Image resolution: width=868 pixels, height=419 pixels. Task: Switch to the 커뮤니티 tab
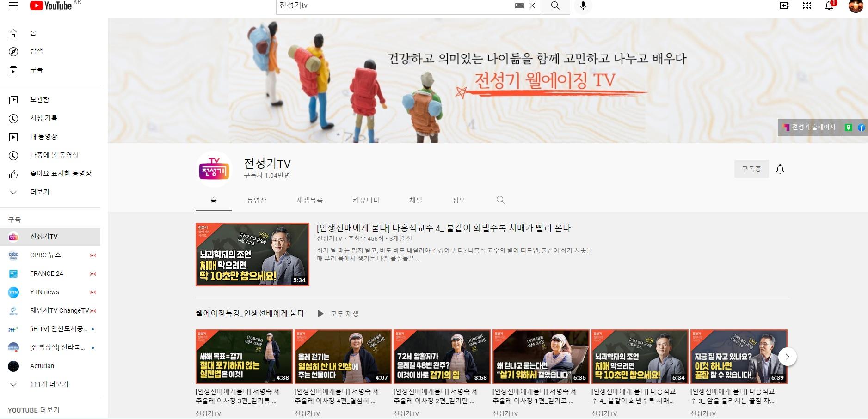click(366, 200)
